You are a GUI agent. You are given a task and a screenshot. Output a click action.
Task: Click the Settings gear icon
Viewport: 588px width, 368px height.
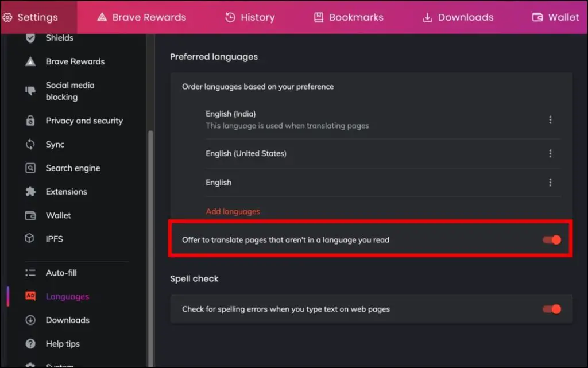coord(7,17)
